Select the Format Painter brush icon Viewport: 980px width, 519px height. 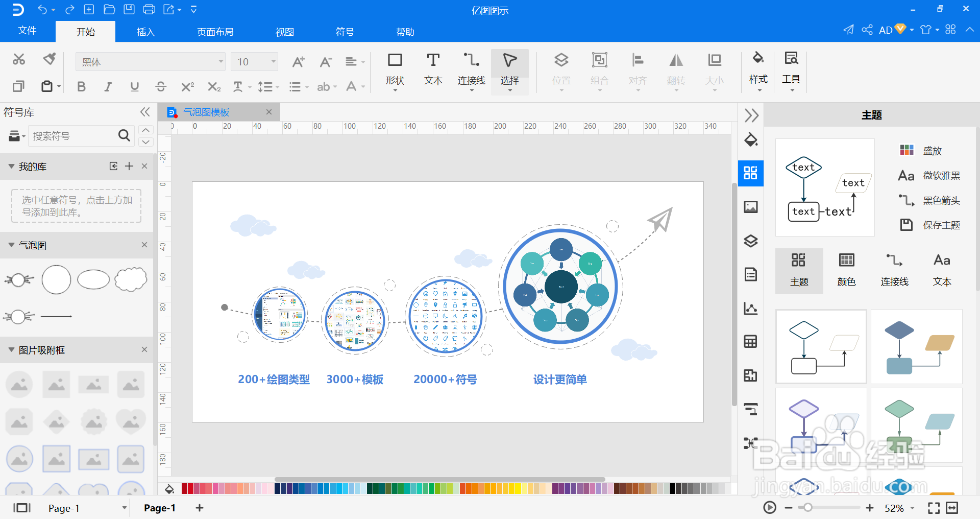(50, 59)
